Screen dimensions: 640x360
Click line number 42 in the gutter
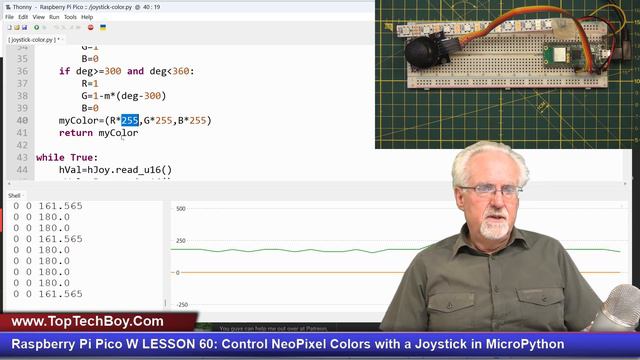tap(22, 145)
